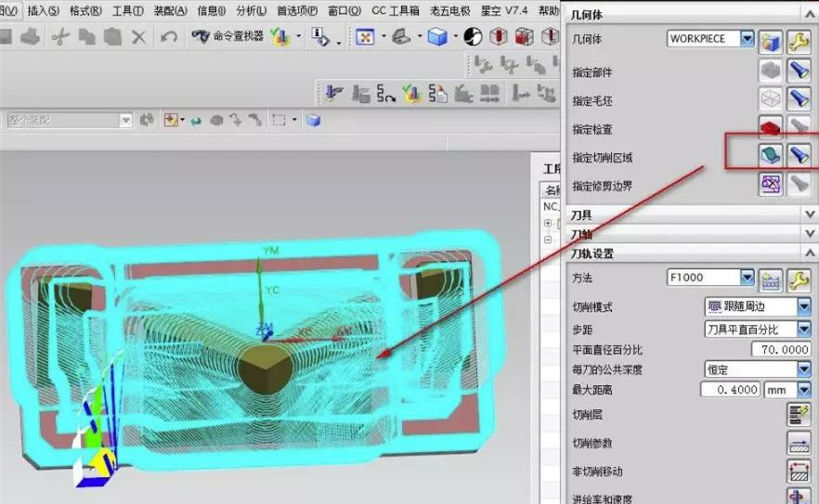Click the Undo arrow in the toolbar
The width and height of the screenshot is (819, 504).
168,36
